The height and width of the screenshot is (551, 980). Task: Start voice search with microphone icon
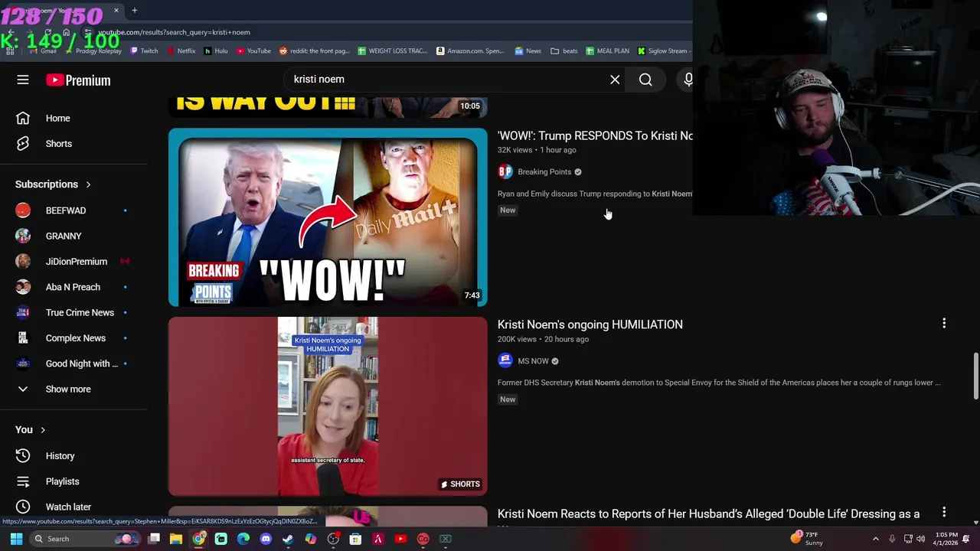pyautogui.click(x=688, y=80)
